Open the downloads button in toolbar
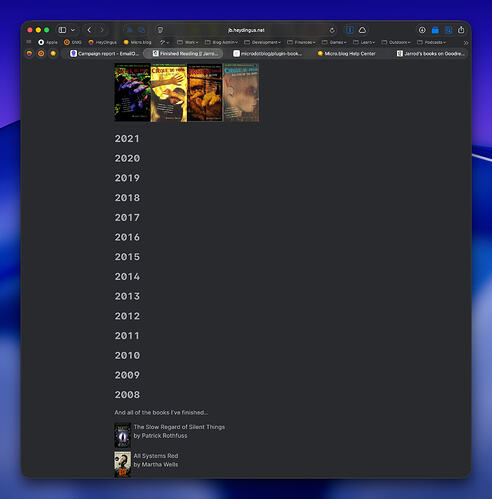The width and height of the screenshot is (492, 499). pyautogui.click(x=422, y=30)
